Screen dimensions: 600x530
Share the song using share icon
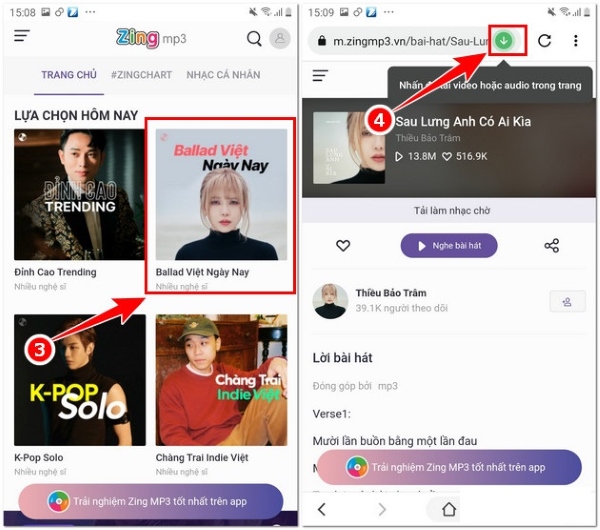(x=551, y=245)
